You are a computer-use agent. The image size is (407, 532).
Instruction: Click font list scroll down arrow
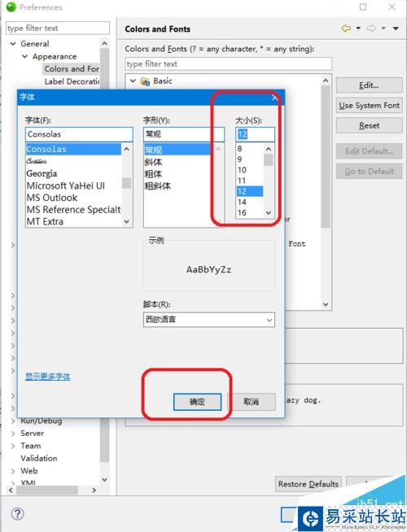coord(127,221)
